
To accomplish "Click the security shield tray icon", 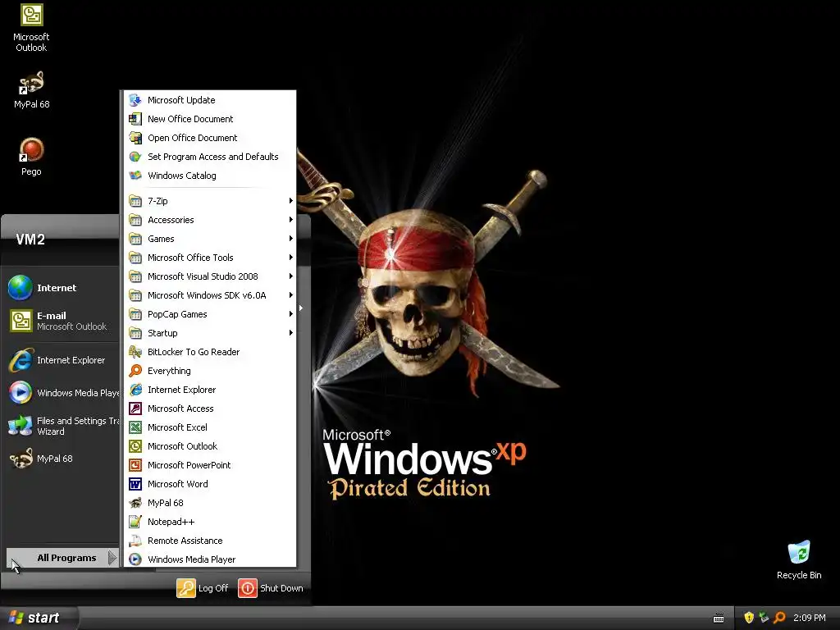I will [x=749, y=618].
